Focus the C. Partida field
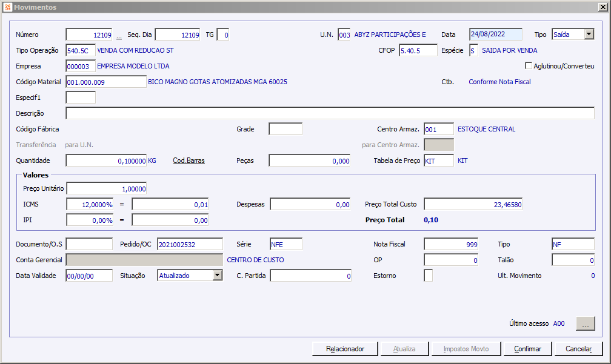Viewport: 611px width, 364px height. [x=310, y=276]
